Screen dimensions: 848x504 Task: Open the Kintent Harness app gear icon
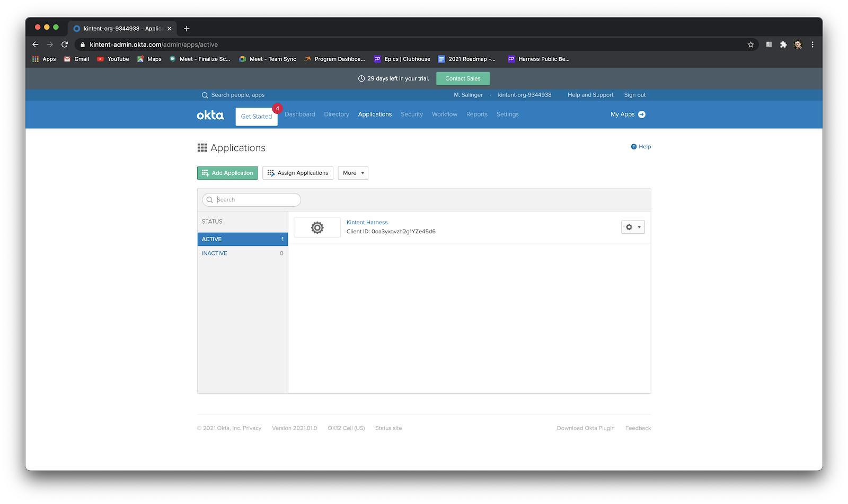tap(317, 227)
